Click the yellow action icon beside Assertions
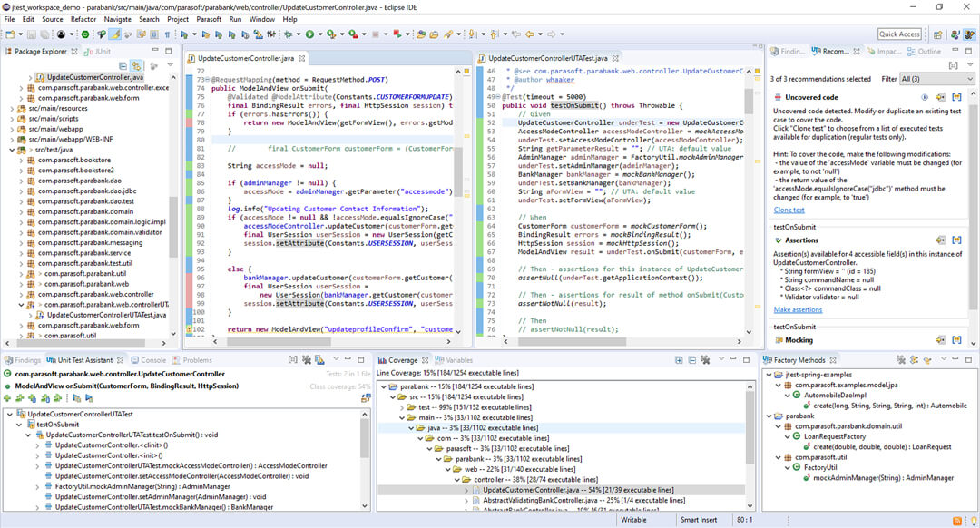Screen dimensions: 980x528 click(x=941, y=240)
